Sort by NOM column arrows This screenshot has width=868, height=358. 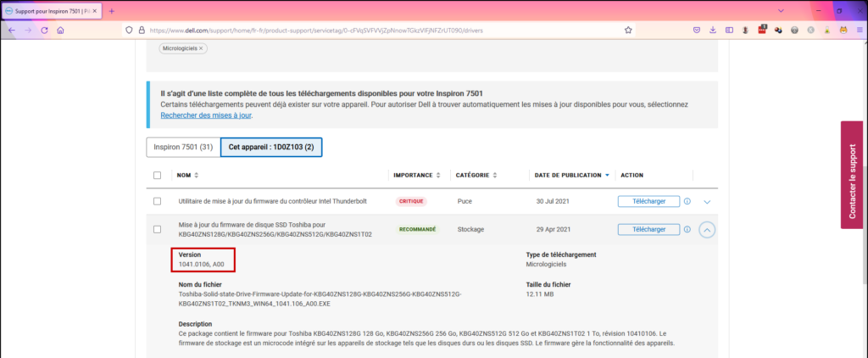coord(196,175)
